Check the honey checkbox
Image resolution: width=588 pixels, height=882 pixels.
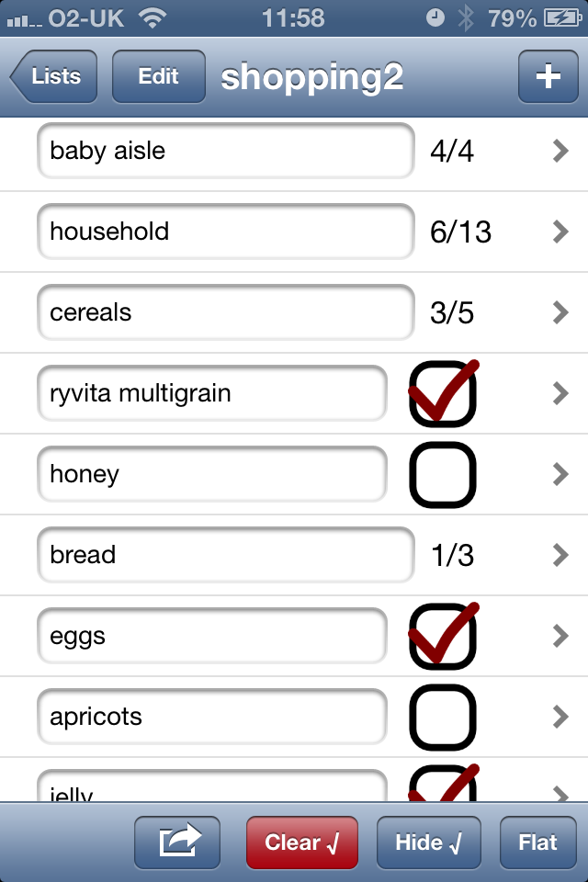(443, 475)
